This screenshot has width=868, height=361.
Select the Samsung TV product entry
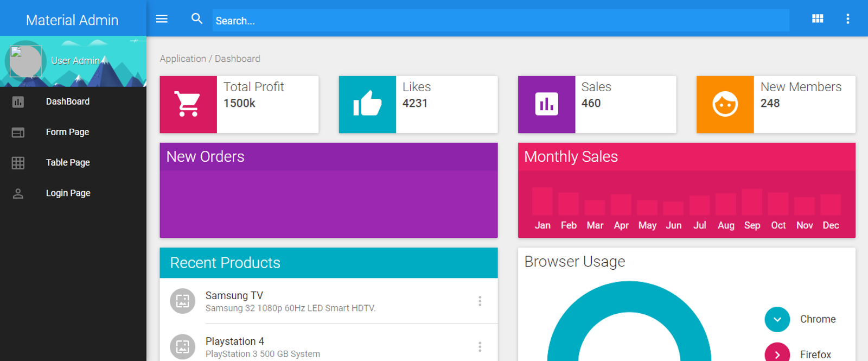(x=329, y=301)
